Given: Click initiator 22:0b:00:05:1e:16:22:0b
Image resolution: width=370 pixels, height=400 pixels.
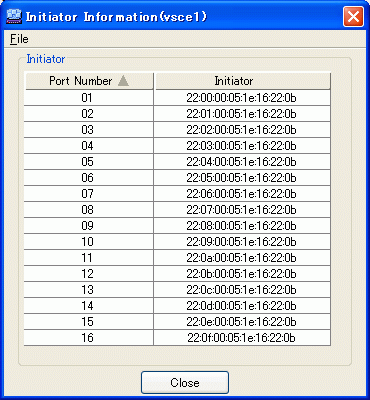Looking at the screenshot, I should 242,274.
